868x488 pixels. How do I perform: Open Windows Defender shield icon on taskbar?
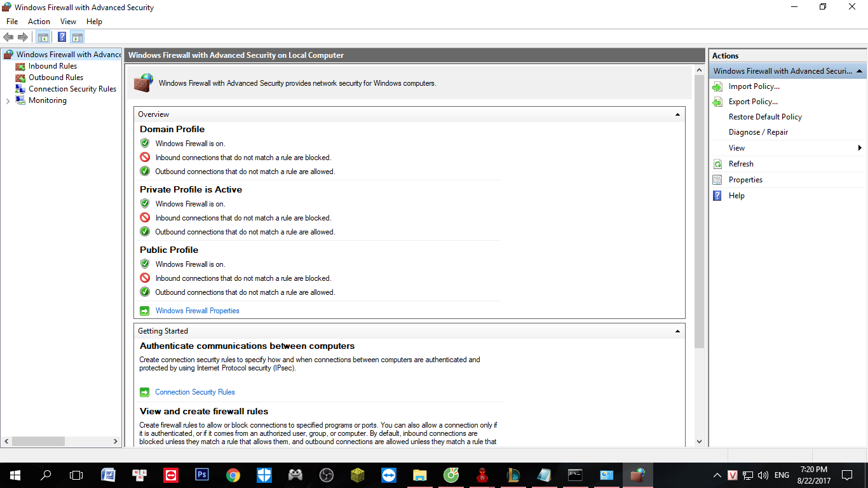click(264, 475)
